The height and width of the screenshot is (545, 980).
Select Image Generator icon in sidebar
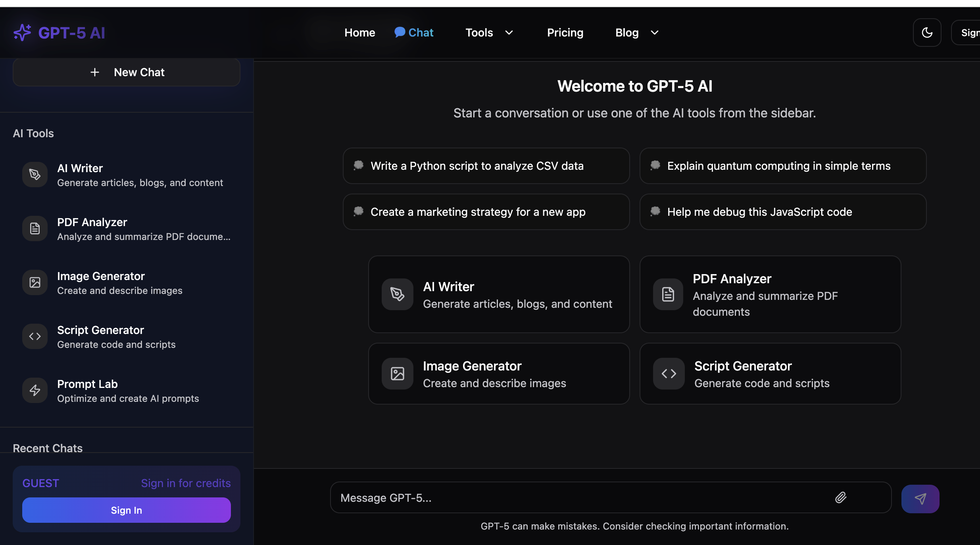[35, 282]
